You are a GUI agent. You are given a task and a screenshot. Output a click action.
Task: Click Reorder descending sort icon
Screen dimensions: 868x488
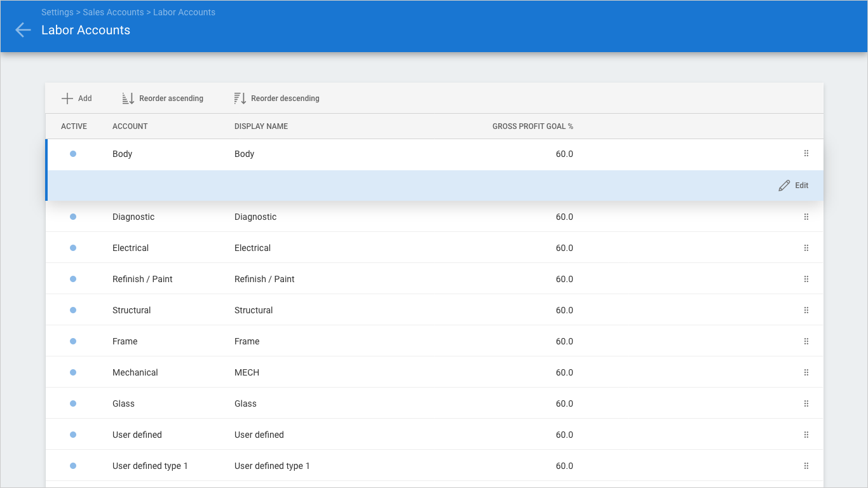tap(240, 98)
